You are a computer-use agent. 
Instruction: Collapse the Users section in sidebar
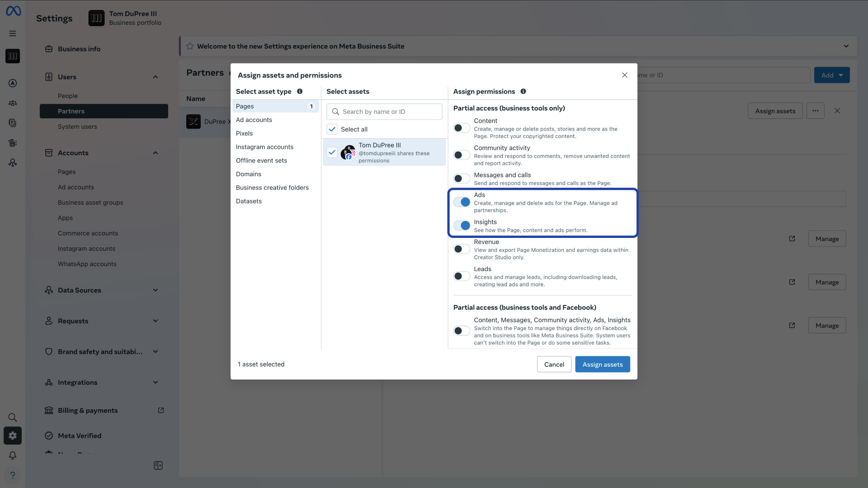(155, 77)
